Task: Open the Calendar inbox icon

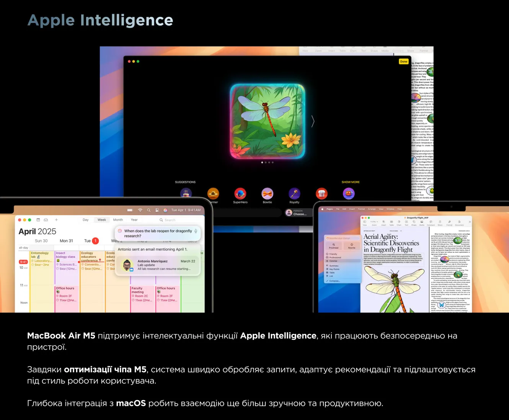Action: 46,220
